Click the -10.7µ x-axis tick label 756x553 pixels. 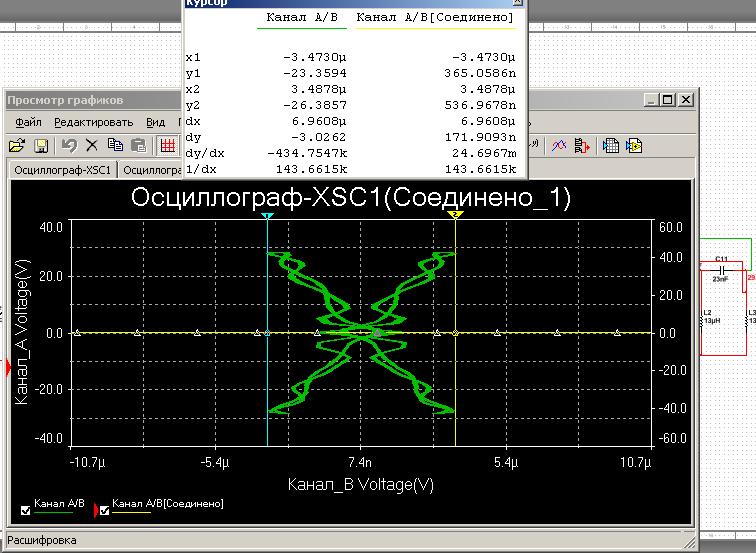pos(87,463)
